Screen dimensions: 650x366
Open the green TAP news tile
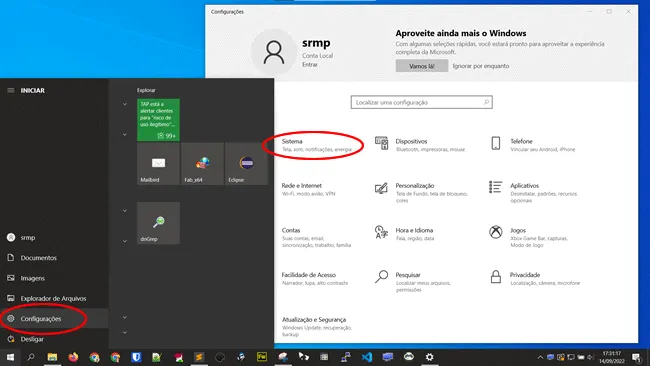(x=158, y=120)
